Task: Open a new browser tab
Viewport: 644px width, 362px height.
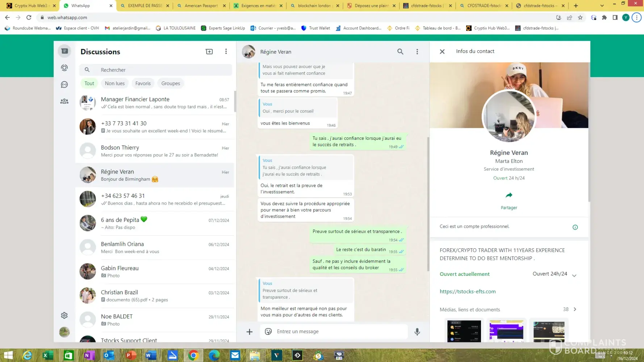Action: tap(576, 5)
